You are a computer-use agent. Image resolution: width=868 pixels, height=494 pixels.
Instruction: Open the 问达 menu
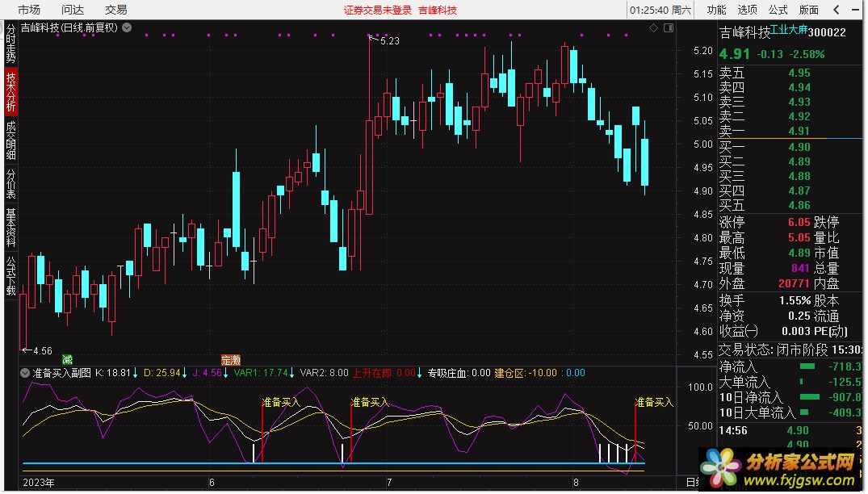[x=73, y=10]
